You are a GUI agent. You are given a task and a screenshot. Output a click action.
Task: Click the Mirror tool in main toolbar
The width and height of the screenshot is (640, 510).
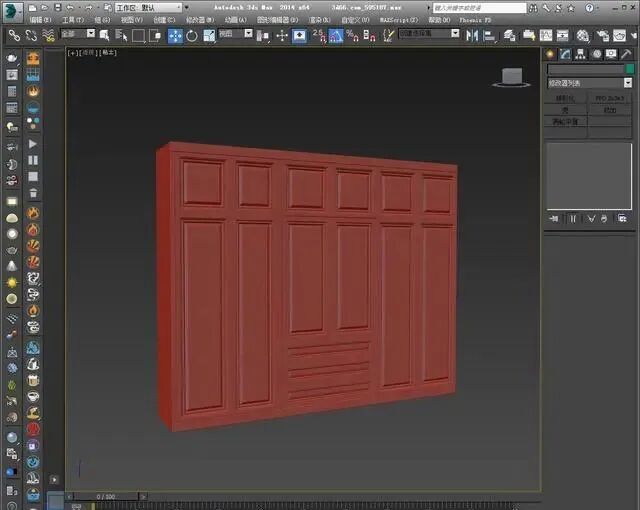[472, 36]
